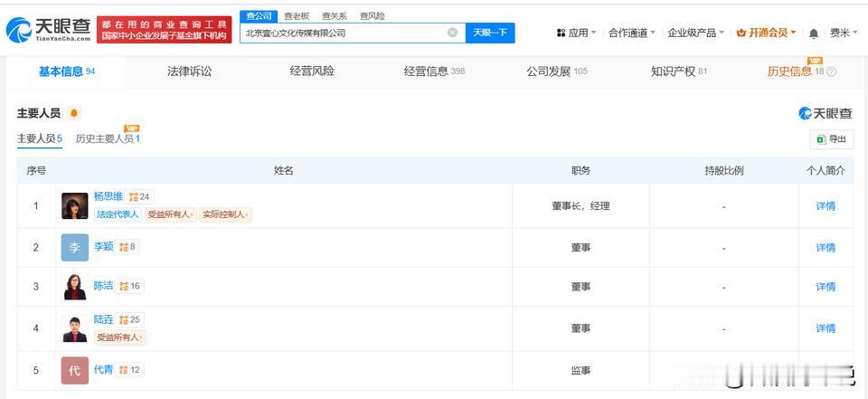Viewport: 868px width, 399px height.
Task: Switch to 知识产权 tab
Action: click(x=679, y=71)
